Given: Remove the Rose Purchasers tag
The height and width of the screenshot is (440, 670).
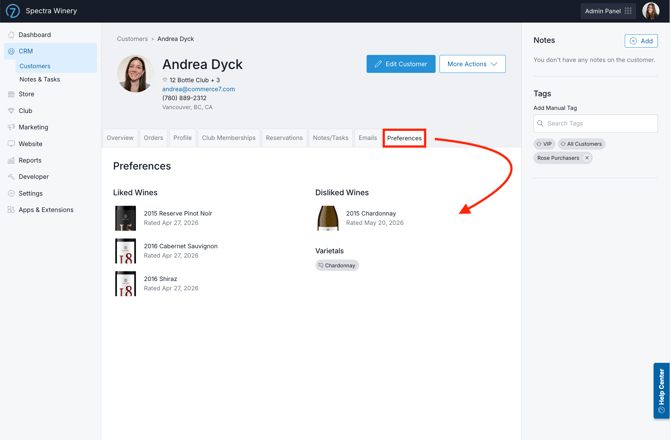Looking at the screenshot, I should (587, 158).
